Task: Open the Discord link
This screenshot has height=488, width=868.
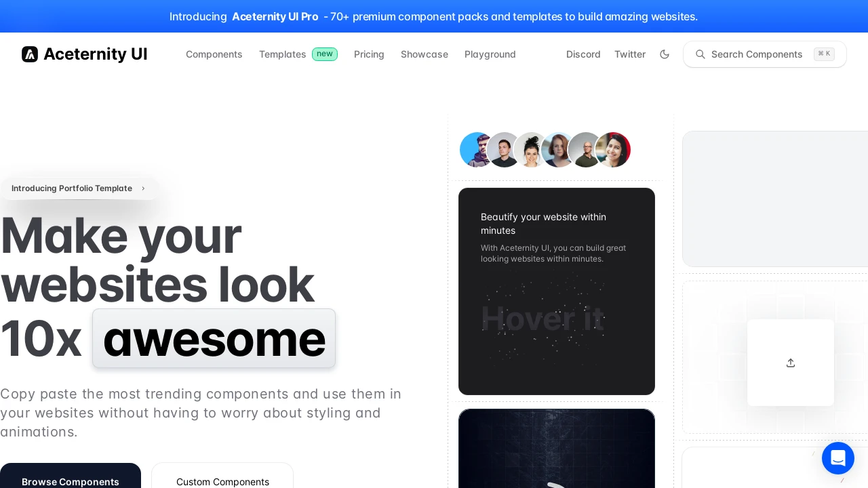Action: pyautogui.click(x=583, y=54)
